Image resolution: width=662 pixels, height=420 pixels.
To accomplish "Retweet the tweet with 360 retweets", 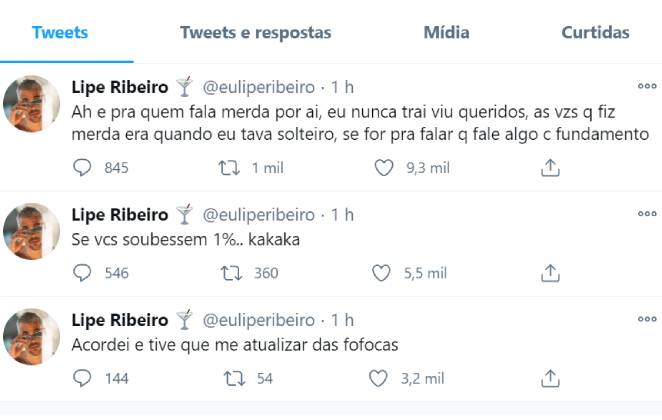I will pyautogui.click(x=231, y=273).
